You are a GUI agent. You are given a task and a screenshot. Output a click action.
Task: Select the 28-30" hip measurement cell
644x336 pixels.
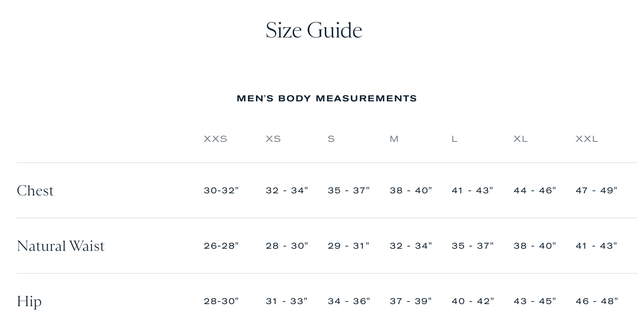tap(221, 301)
